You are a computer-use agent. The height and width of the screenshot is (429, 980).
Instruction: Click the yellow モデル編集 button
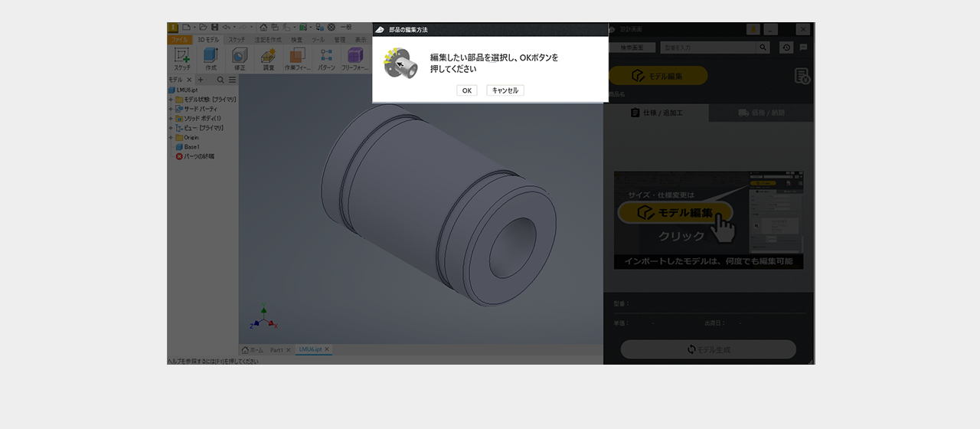658,76
